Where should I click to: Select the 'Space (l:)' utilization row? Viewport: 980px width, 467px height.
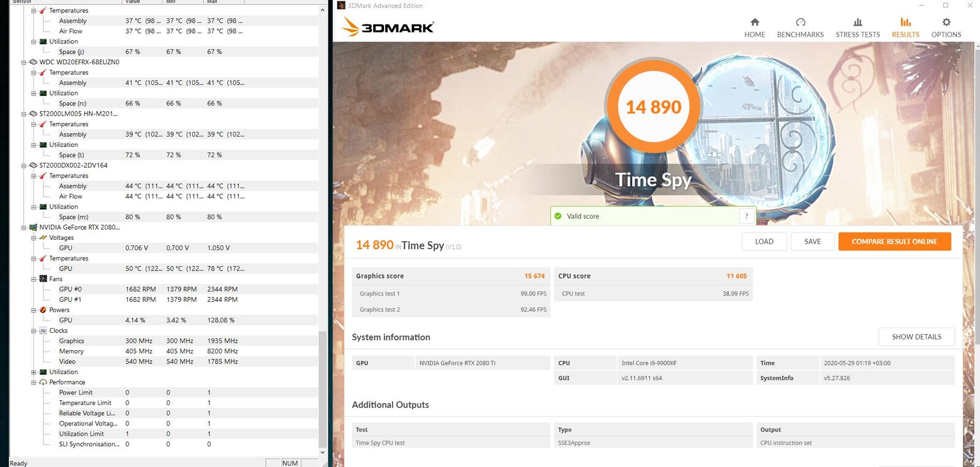click(x=164, y=155)
